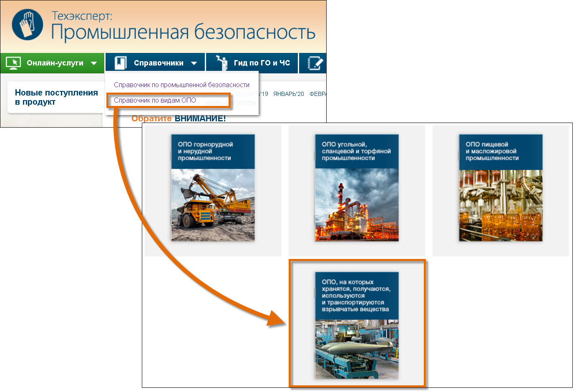Viewport: 579px width, 392px height.
Task: Expand the Онлайн-услуги dropdown arrow
Action: [94, 63]
